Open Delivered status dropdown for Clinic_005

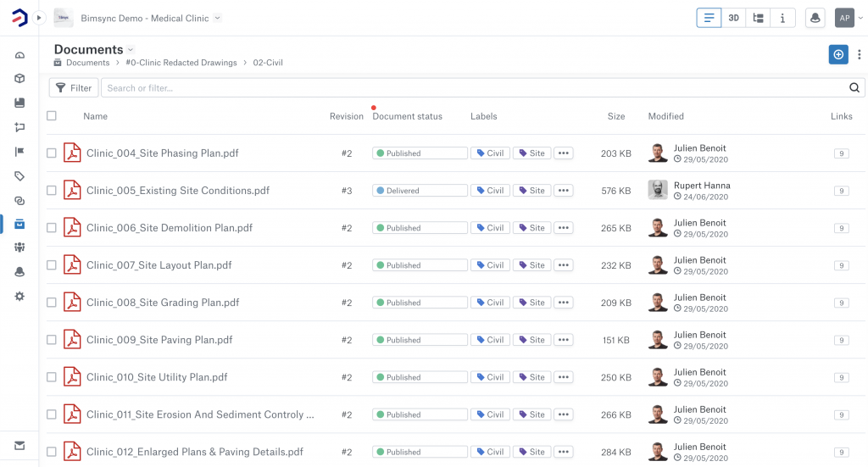coord(420,191)
